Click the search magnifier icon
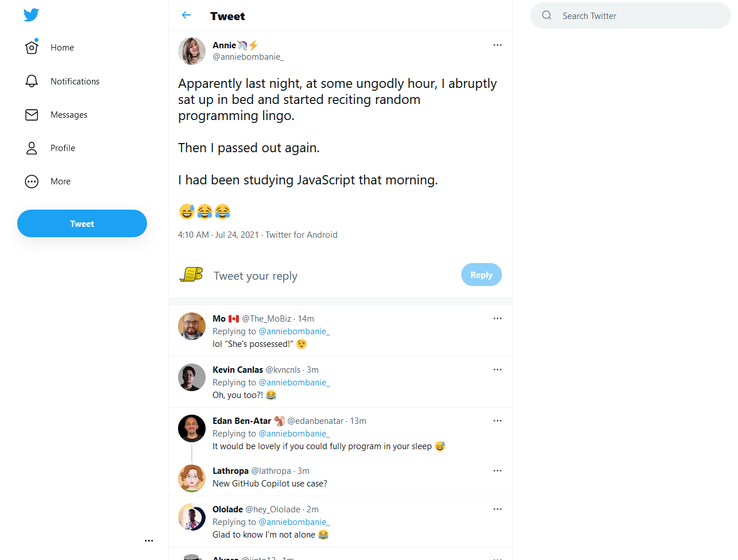Viewport: 738px width, 560px height. click(546, 16)
